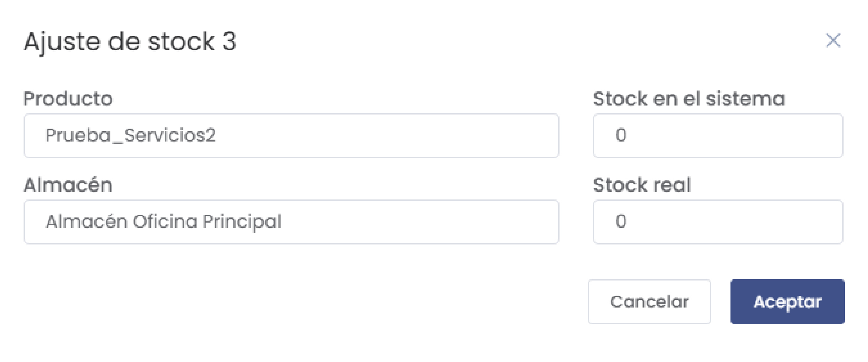
Task: Click the Stock real label
Action: [642, 185]
